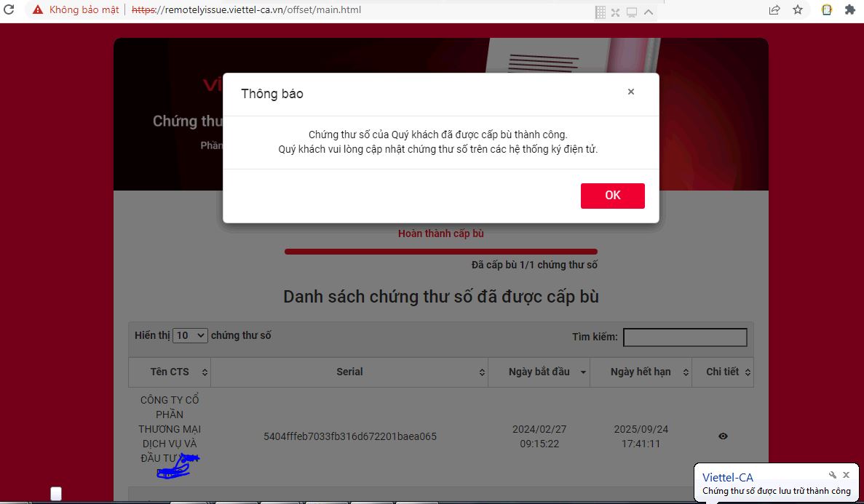Open Viettel-CA notification settings wrench icon
The width and height of the screenshot is (864, 504).
point(833,475)
